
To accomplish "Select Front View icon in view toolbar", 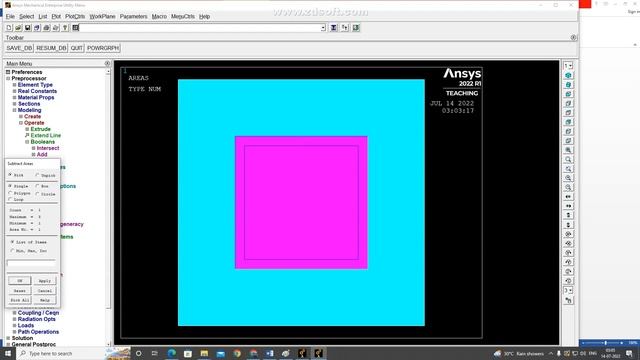I will pos(568,94).
